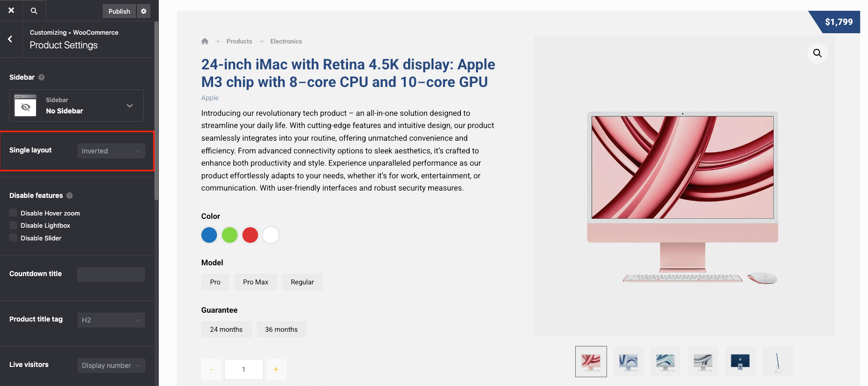Select the red color swatch
This screenshot has width=868, height=386.
250,235
